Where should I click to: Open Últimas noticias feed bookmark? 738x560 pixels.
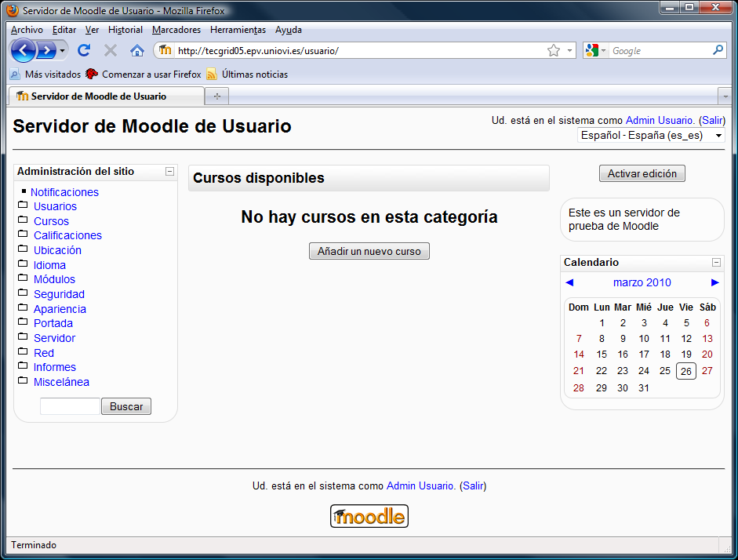coord(247,75)
